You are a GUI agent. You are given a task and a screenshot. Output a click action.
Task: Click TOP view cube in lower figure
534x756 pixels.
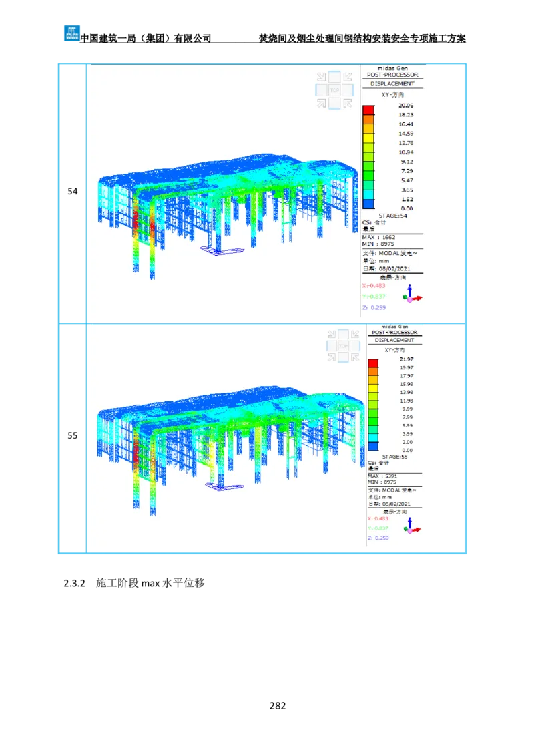pos(344,345)
